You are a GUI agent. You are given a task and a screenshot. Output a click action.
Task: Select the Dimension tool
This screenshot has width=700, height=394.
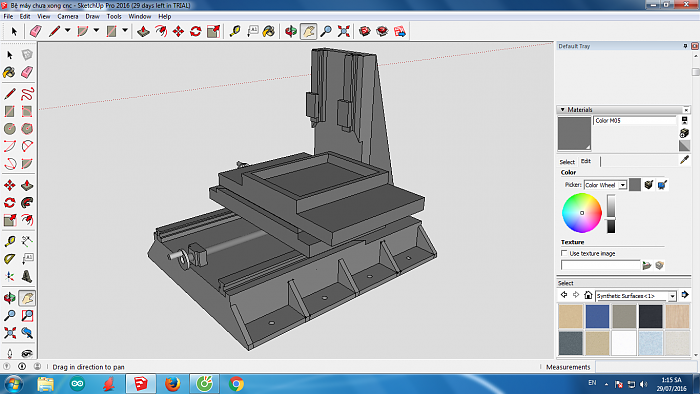[x=27, y=241]
